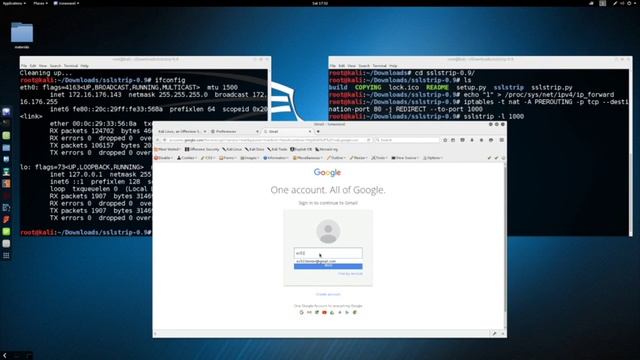Open the Find my account link
The height and width of the screenshot is (360, 640).
350,274
